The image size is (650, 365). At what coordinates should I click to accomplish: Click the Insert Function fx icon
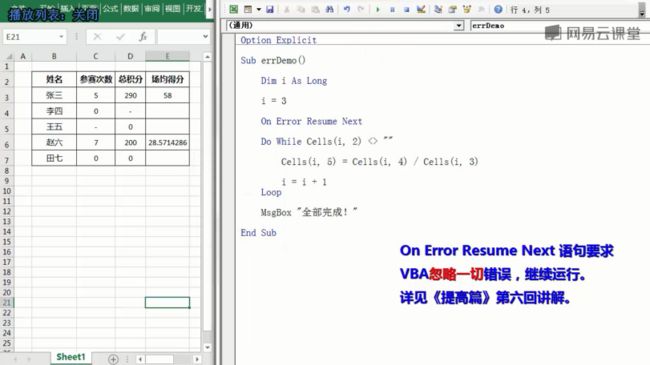pyautogui.click(x=143, y=37)
